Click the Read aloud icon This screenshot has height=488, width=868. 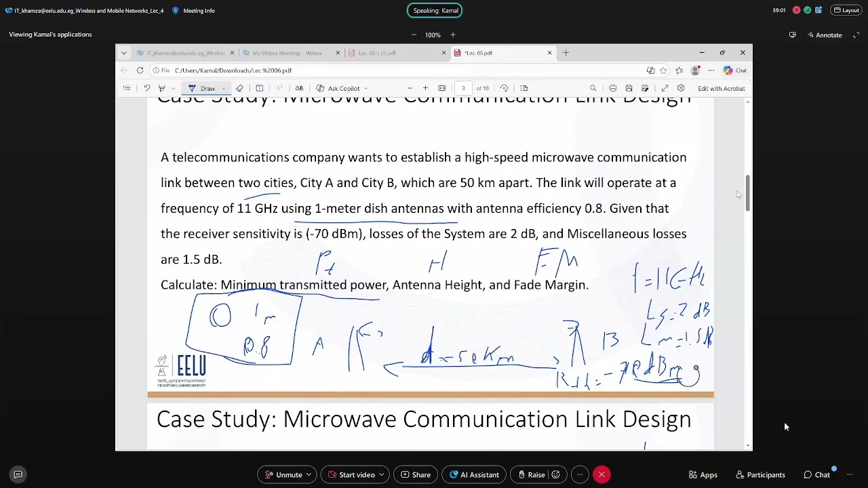tap(279, 88)
